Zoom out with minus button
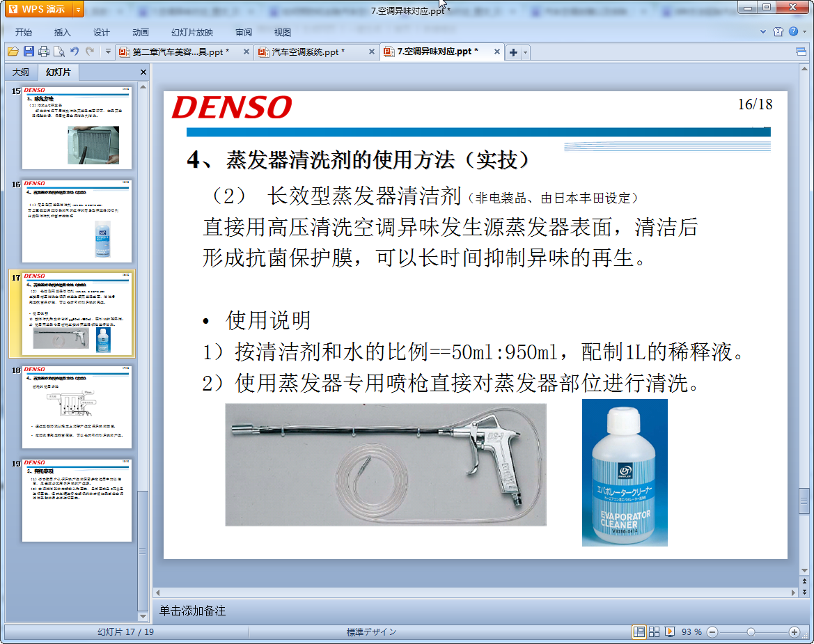The width and height of the screenshot is (814, 644). (x=712, y=631)
